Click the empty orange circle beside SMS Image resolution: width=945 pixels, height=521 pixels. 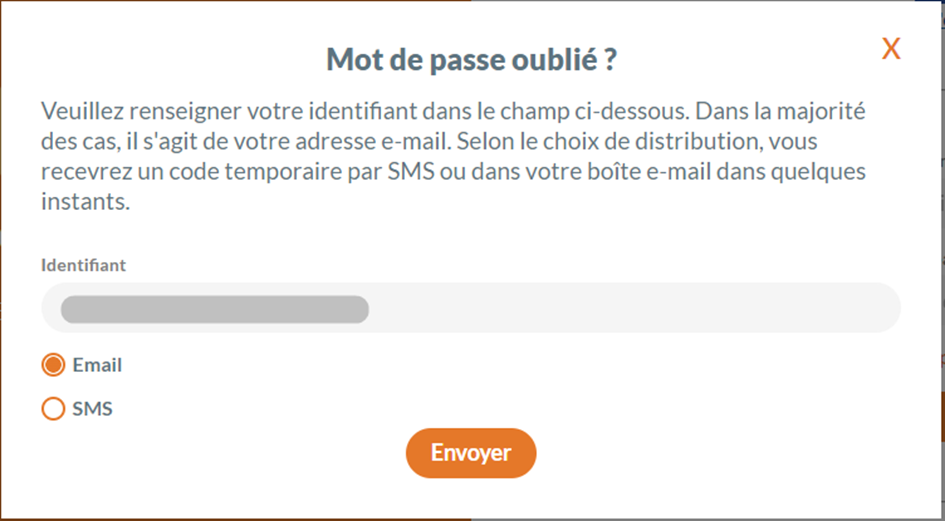[53, 409]
